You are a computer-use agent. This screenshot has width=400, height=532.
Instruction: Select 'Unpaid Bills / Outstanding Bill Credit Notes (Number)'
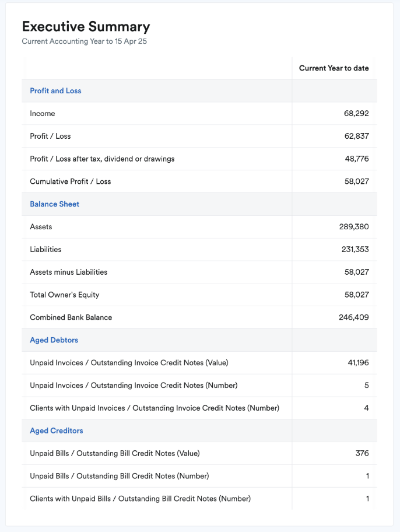120,477
